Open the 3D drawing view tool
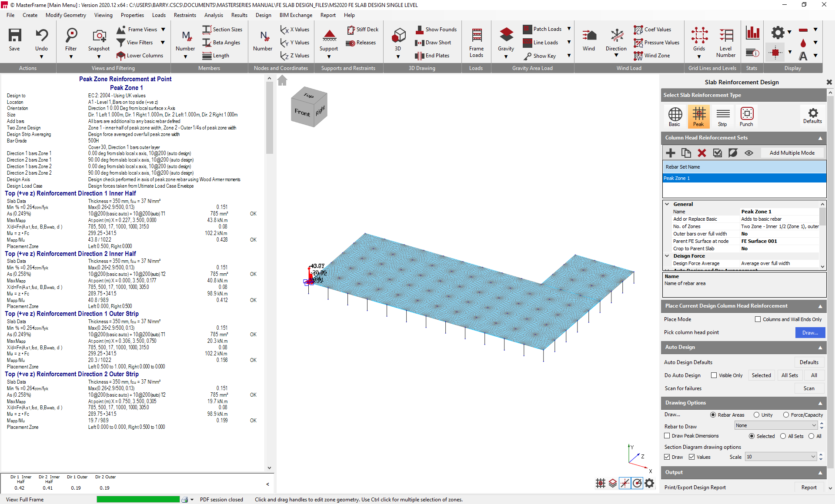The height and width of the screenshot is (504, 835). coord(398,36)
